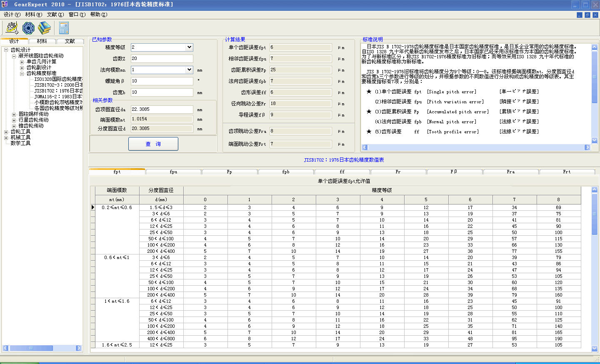Restore the inner document window button
The height and width of the screenshot is (364, 600).
coord(587,15)
